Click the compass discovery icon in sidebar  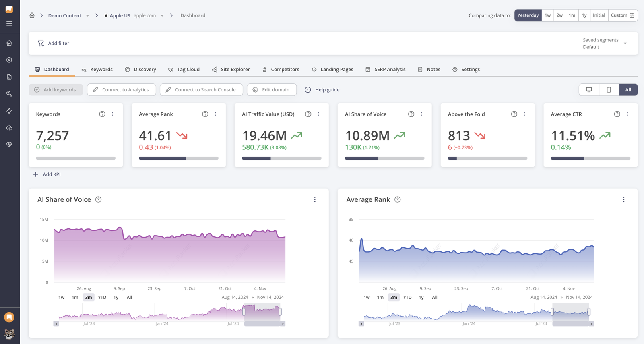(9, 60)
